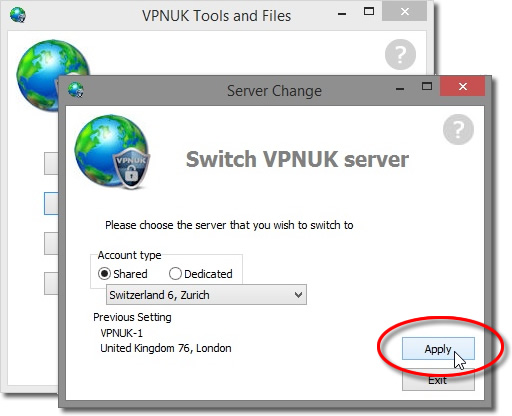Viewport: 512px width, 416px height.
Task: Click the help question mark in Server Change
Action: [458, 129]
